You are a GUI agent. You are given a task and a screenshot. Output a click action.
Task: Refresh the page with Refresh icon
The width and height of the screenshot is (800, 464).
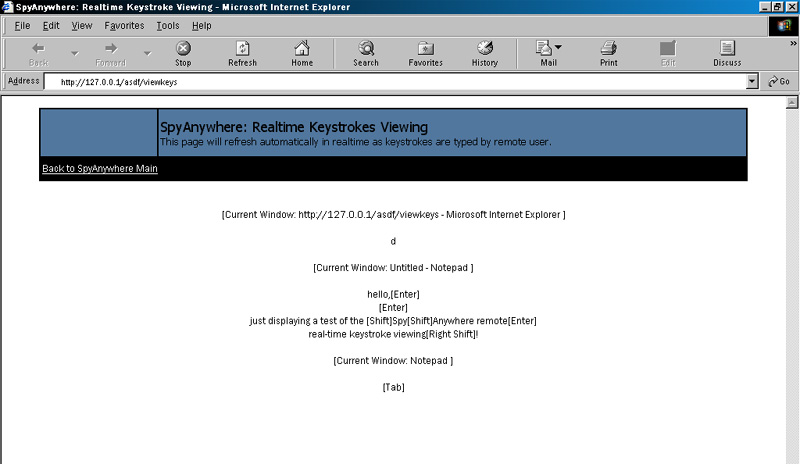click(x=242, y=53)
